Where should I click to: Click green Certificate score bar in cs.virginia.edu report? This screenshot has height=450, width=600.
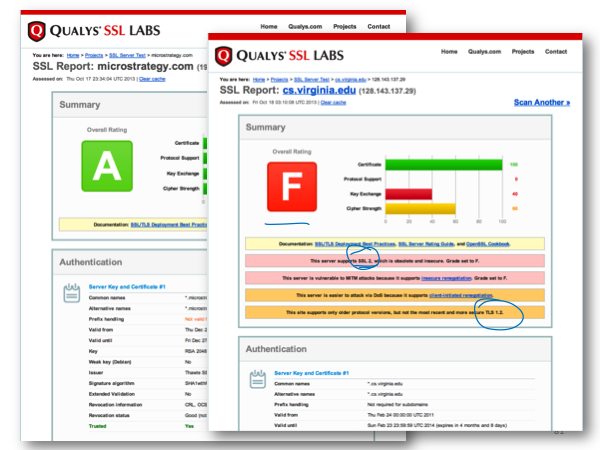[443, 165]
